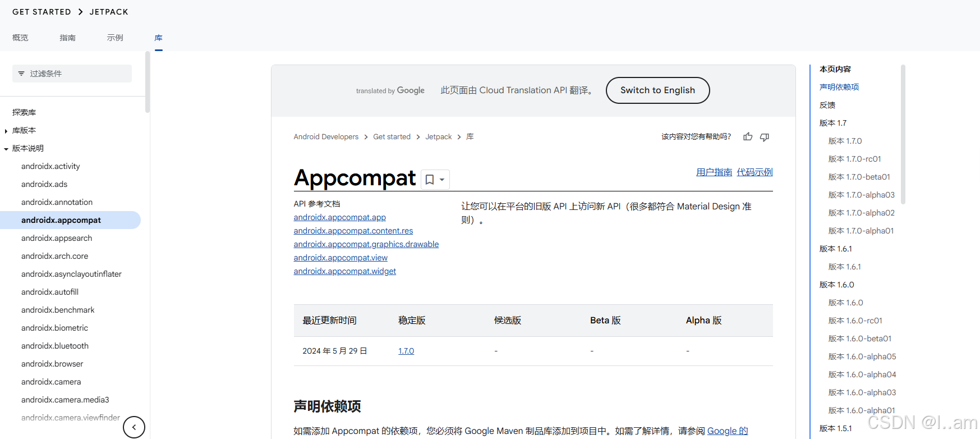980x439 pixels.
Task: Jump to 版本 1.6.0-rc01 in contents
Action: pyautogui.click(x=855, y=321)
